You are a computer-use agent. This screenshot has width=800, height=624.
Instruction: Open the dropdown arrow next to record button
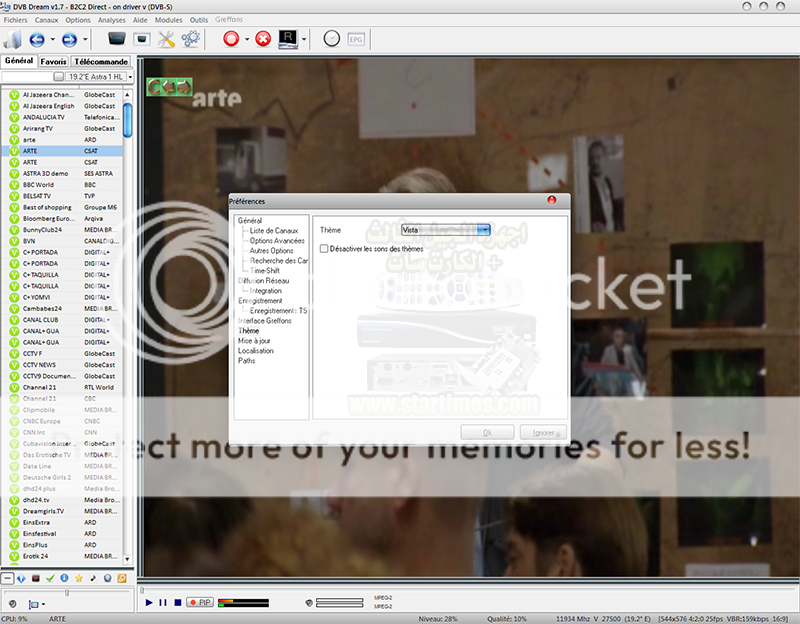[246, 40]
